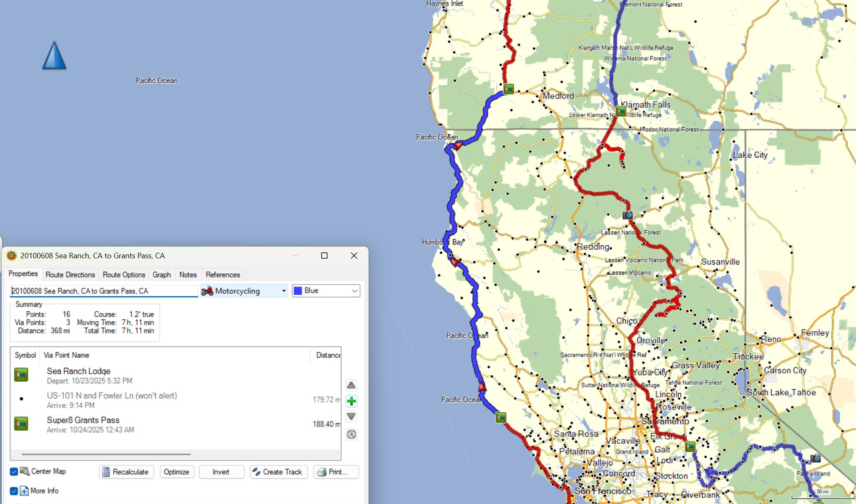
Task: Uncheck the More Info checkbox
Action: tap(14, 491)
